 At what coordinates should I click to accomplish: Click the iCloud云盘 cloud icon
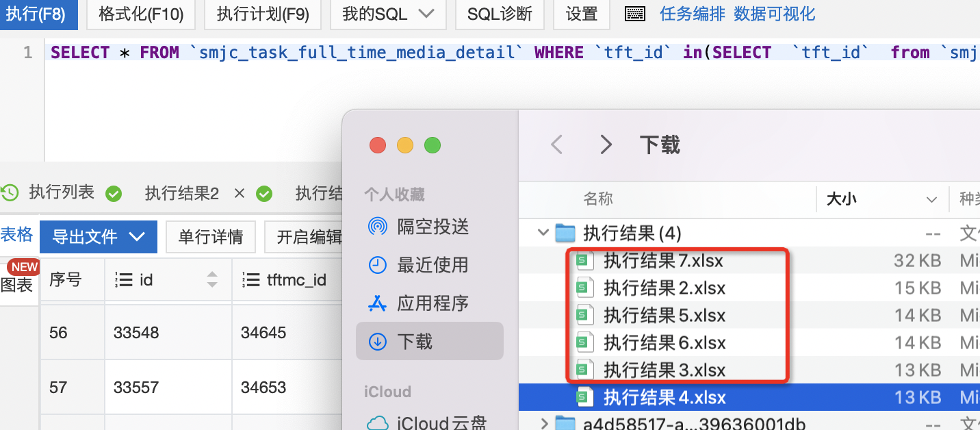point(377,423)
